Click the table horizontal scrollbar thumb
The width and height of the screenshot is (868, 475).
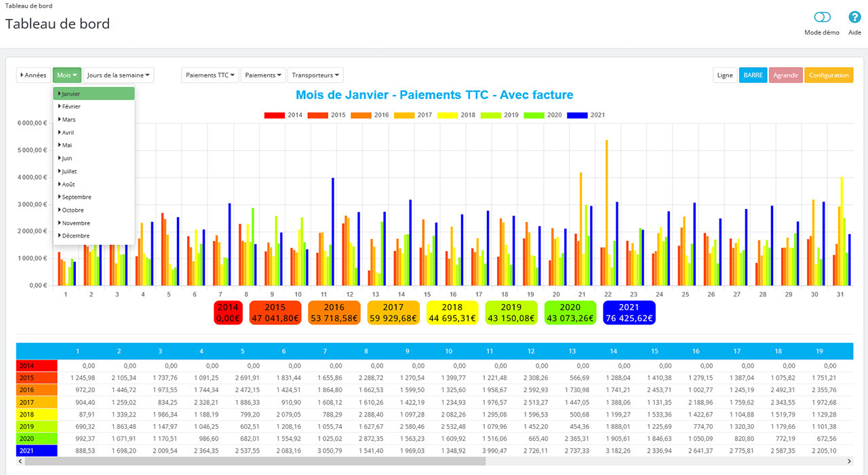pyautogui.click(x=255, y=461)
